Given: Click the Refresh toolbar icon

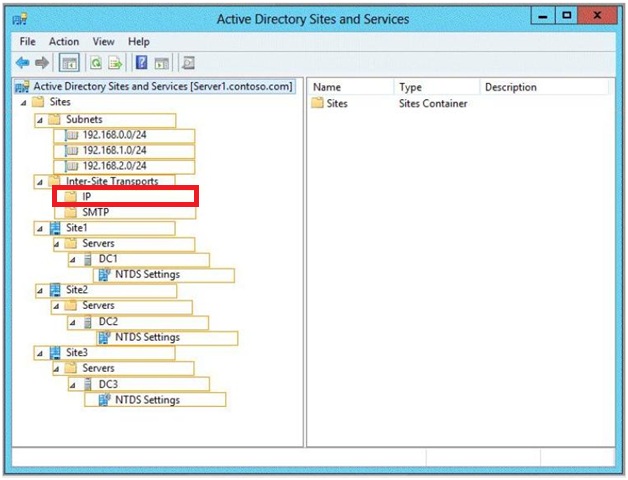Looking at the screenshot, I should tap(96, 63).
